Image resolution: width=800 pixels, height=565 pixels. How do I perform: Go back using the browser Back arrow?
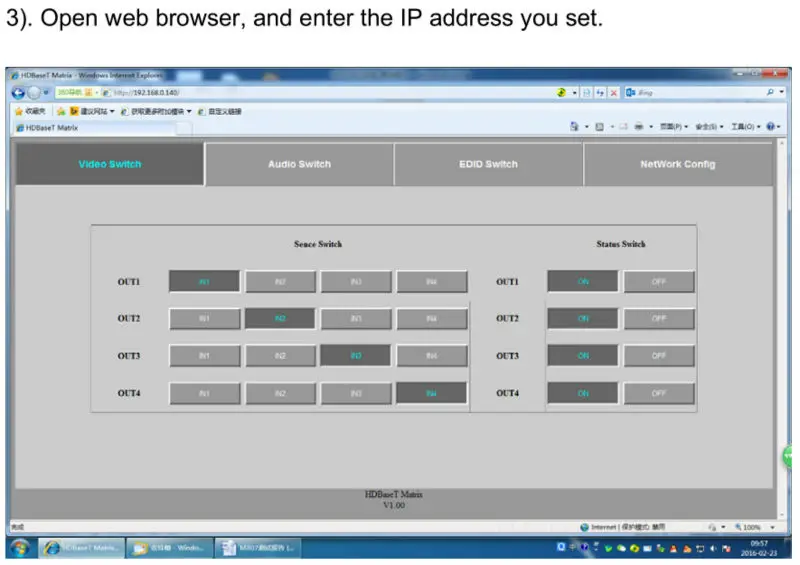[x=18, y=93]
